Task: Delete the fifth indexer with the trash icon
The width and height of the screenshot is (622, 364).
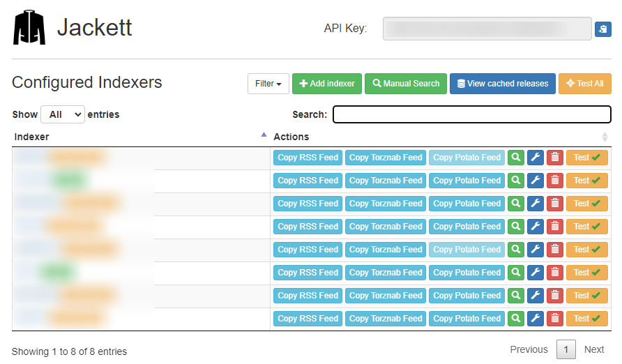Action: [x=555, y=250]
